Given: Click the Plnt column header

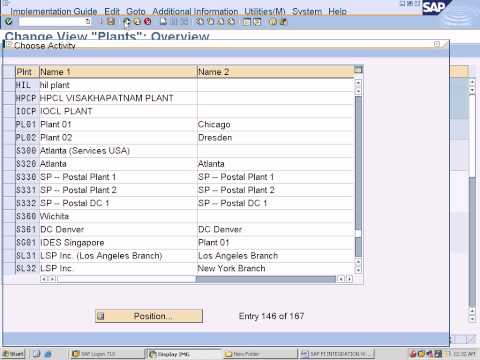Looking at the screenshot, I should 27,72.
